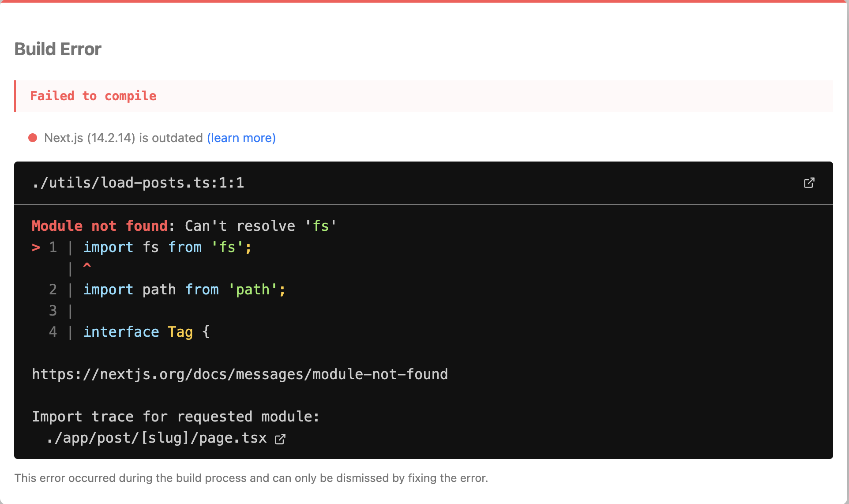
Task: Click the Module not found error message
Action: (184, 226)
